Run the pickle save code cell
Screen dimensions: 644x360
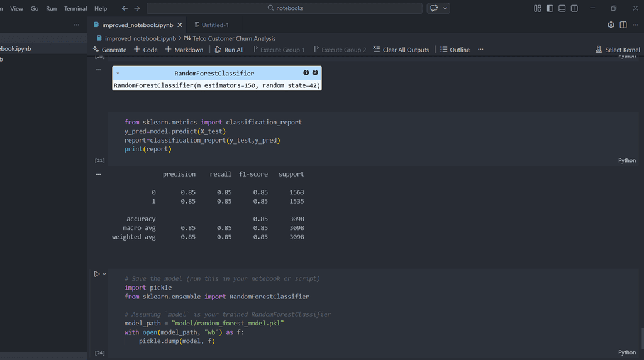click(96, 274)
